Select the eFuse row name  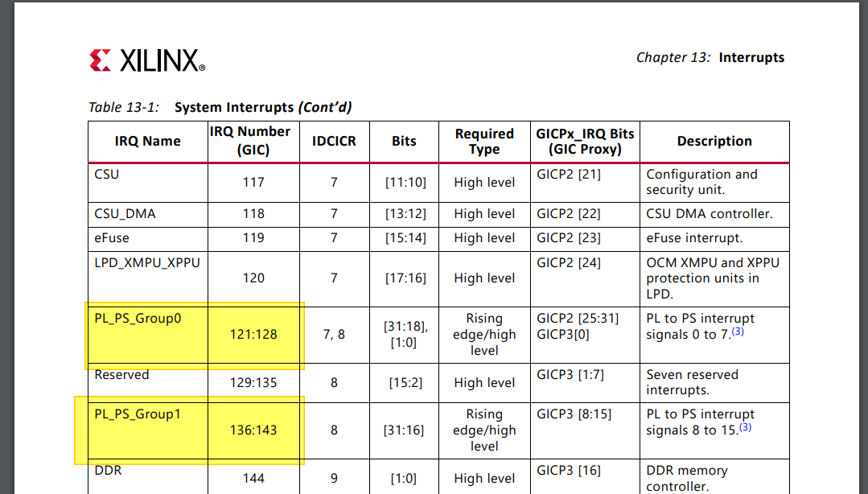click(x=112, y=238)
